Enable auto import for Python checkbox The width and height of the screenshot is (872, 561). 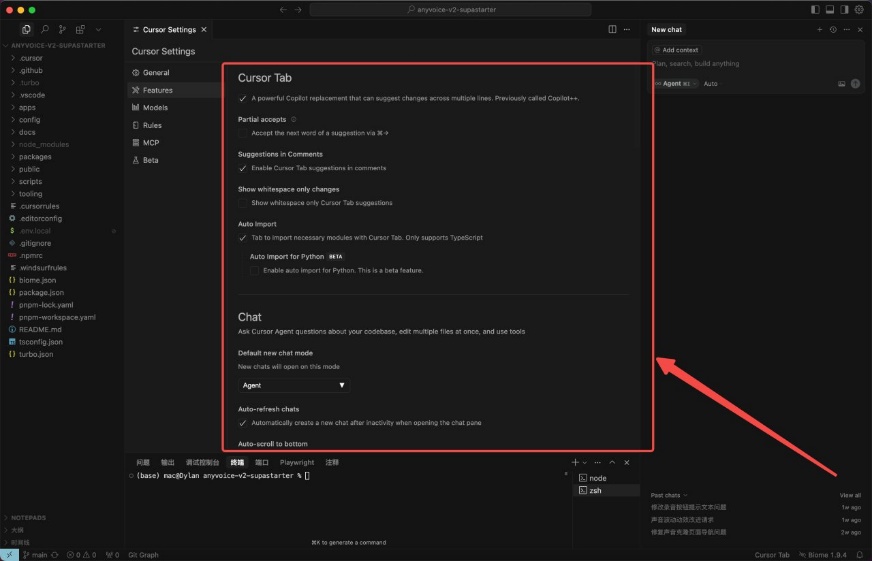tap(254, 270)
